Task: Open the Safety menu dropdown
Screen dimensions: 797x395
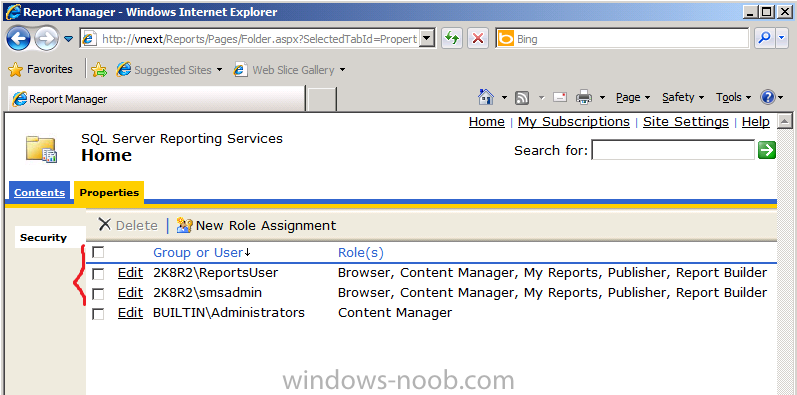Action: [x=683, y=97]
